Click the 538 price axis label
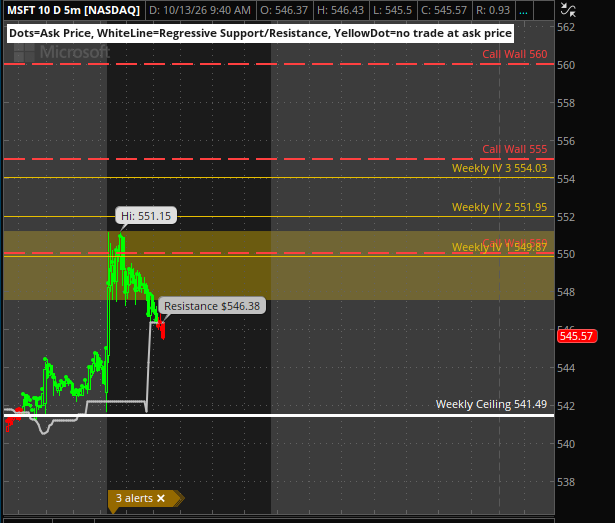The height and width of the screenshot is (523, 615). 566,482
